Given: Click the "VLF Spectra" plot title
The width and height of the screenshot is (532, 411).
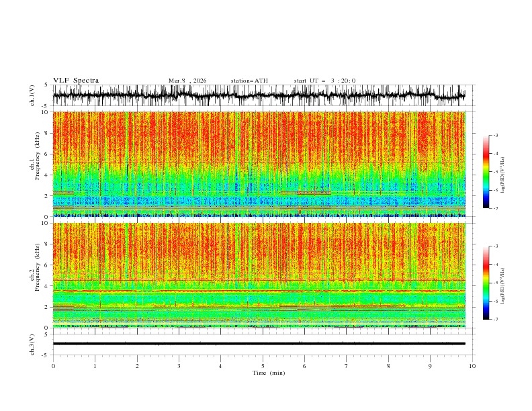Looking at the screenshot, I should point(76,81).
